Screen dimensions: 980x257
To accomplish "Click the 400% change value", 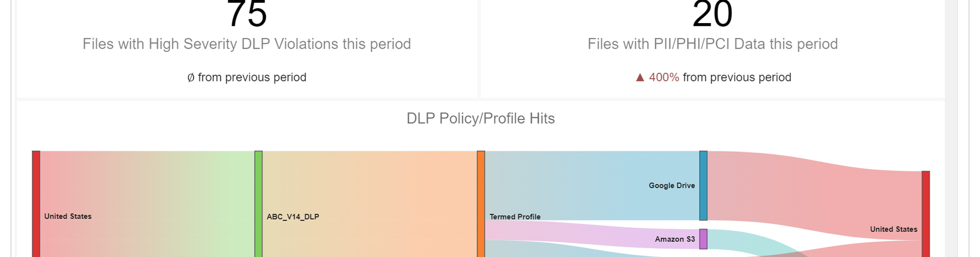I will tap(664, 78).
